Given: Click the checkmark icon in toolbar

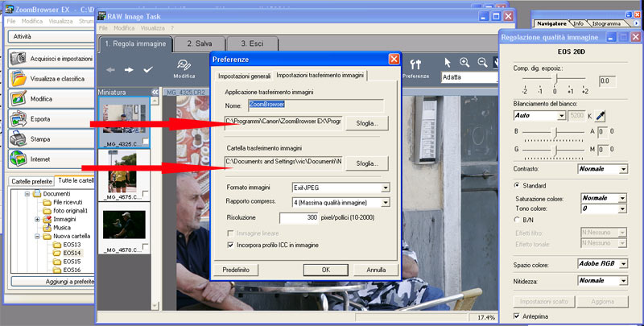Looking at the screenshot, I should point(147,70).
